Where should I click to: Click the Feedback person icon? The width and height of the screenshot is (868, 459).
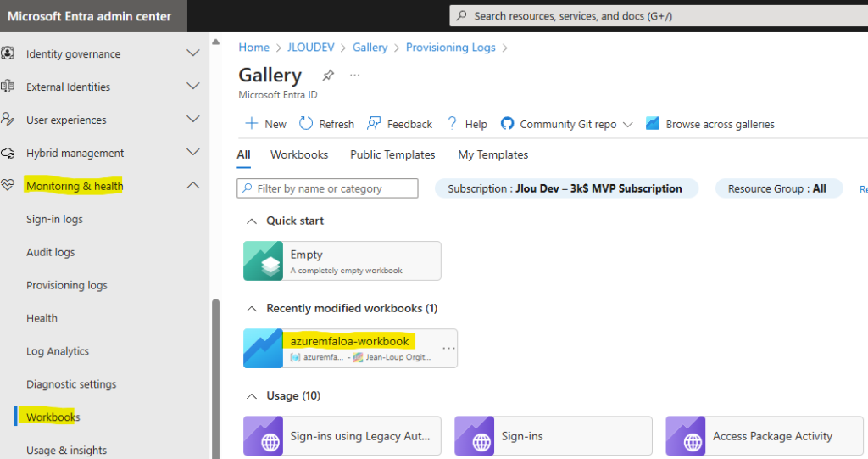click(374, 123)
